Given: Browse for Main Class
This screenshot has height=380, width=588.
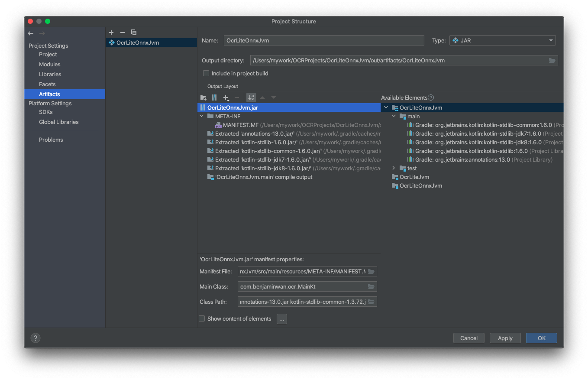Looking at the screenshot, I should (371, 286).
